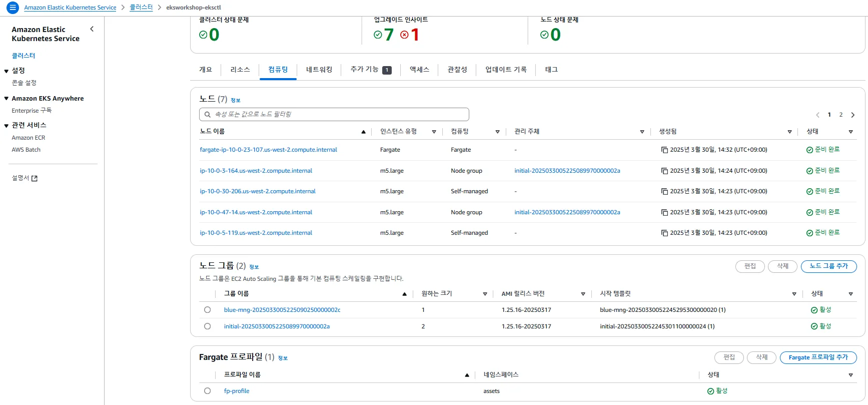Click the Fargate 프로파일 추가 button

coord(818,357)
